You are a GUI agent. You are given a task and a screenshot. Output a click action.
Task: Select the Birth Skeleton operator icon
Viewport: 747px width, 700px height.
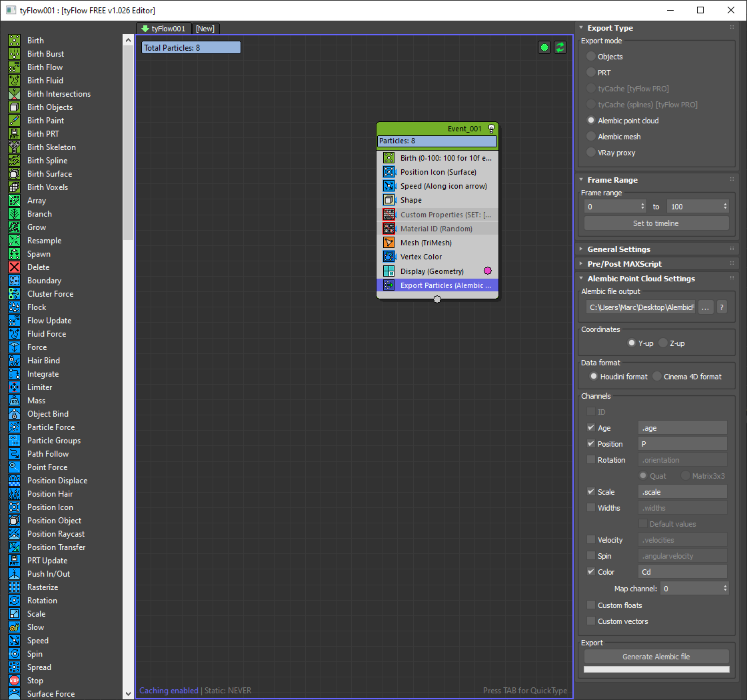[x=14, y=147]
